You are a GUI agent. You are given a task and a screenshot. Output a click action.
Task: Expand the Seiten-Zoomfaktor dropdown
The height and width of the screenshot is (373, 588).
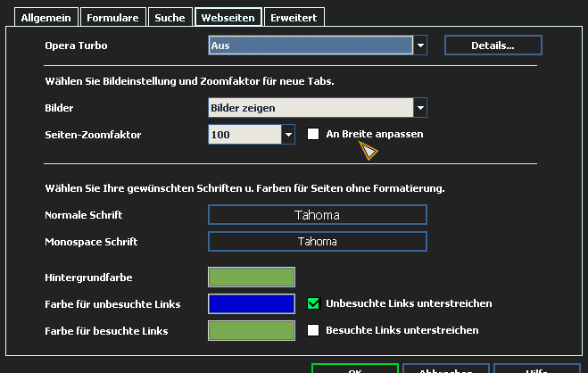tap(288, 135)
